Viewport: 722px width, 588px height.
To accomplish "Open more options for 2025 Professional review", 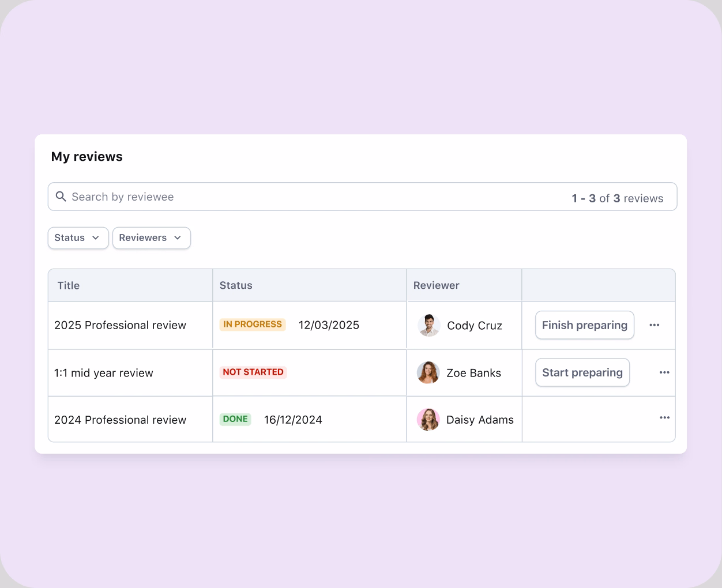I will coord(654,325).
